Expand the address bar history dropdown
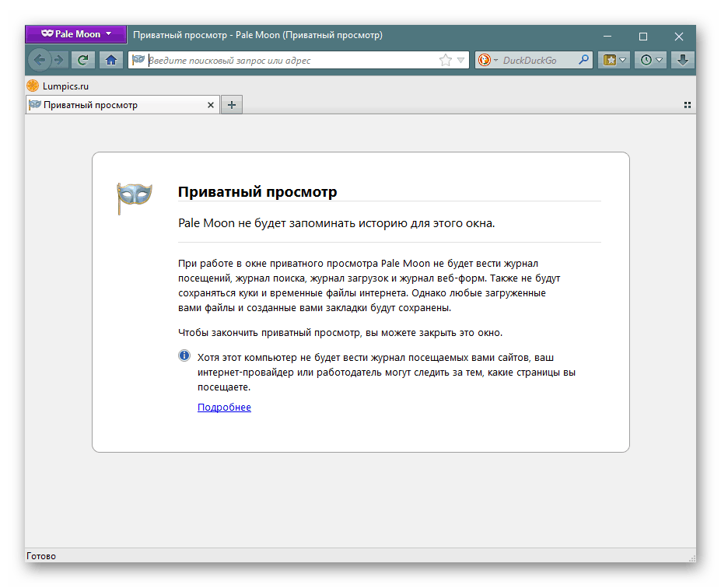Image resolution: width=721 pixels, height=588 pixels. tap(460, 60)
